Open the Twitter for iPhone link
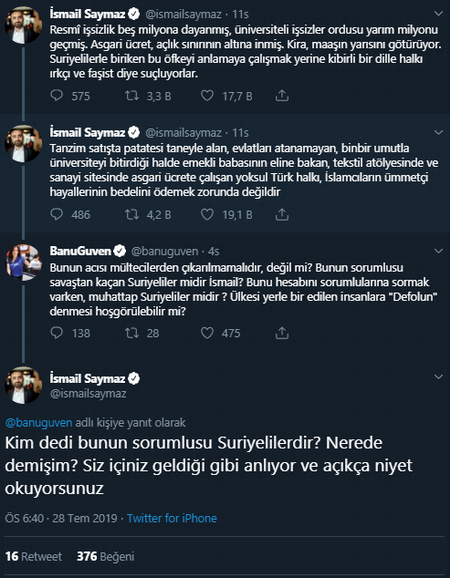 click(172, 518)
